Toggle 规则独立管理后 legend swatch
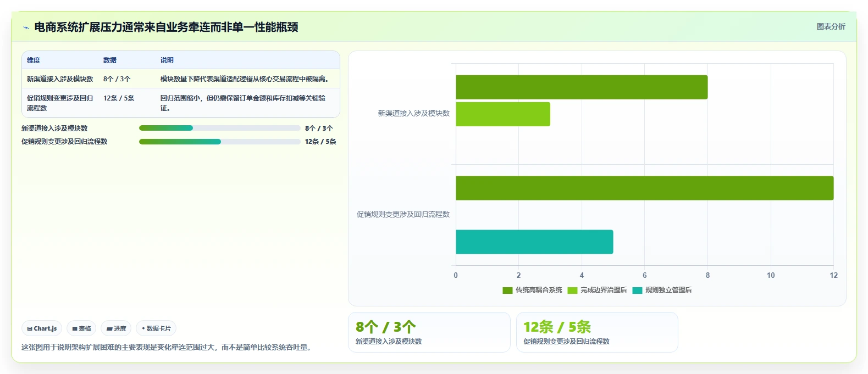The width and height of the screenshot is (868, 374). pyautogui.click(x=637, y=290)
